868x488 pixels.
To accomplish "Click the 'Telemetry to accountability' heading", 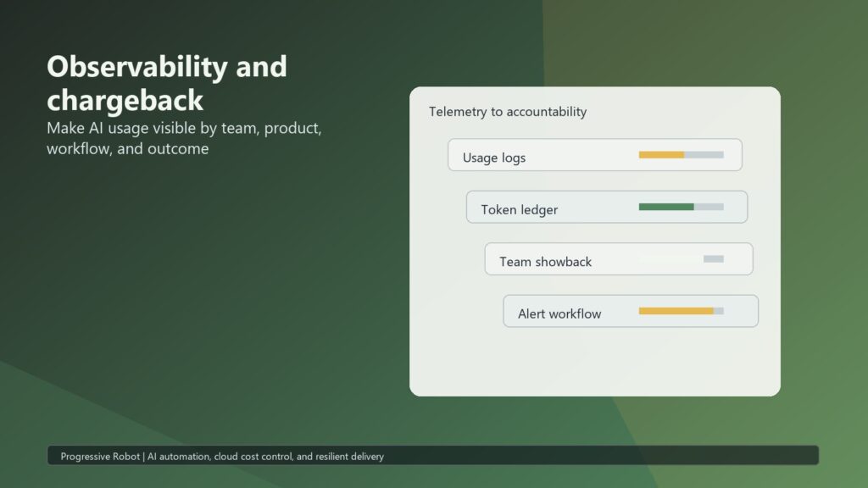I will coord(508,112).
